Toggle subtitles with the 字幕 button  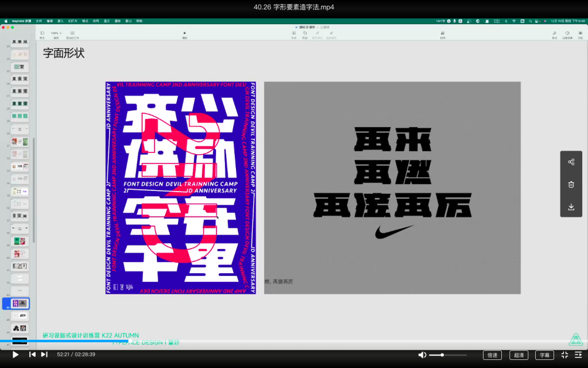point(544,355)
